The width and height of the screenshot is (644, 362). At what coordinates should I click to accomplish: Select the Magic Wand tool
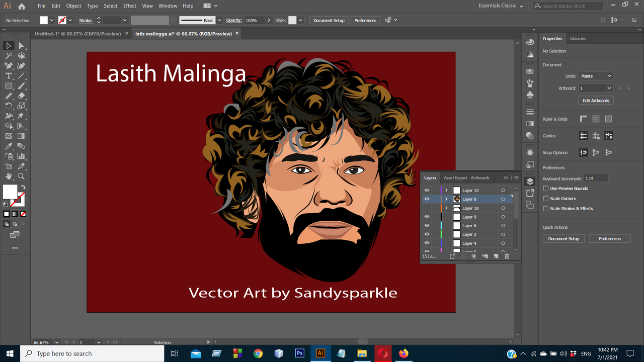(9, 56)
